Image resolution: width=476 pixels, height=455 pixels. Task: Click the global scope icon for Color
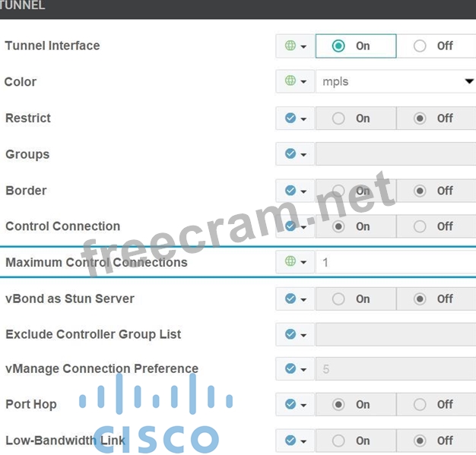(290, 81)
